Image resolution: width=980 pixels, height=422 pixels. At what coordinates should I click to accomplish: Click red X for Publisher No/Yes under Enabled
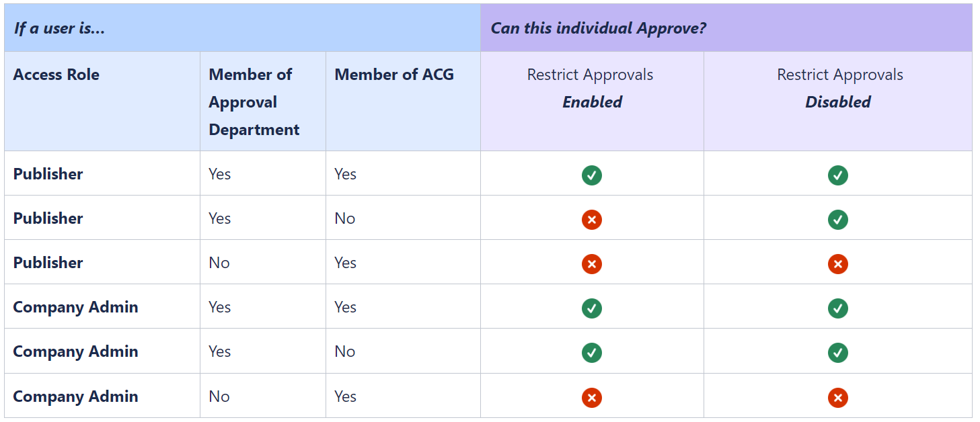(592, 264)
